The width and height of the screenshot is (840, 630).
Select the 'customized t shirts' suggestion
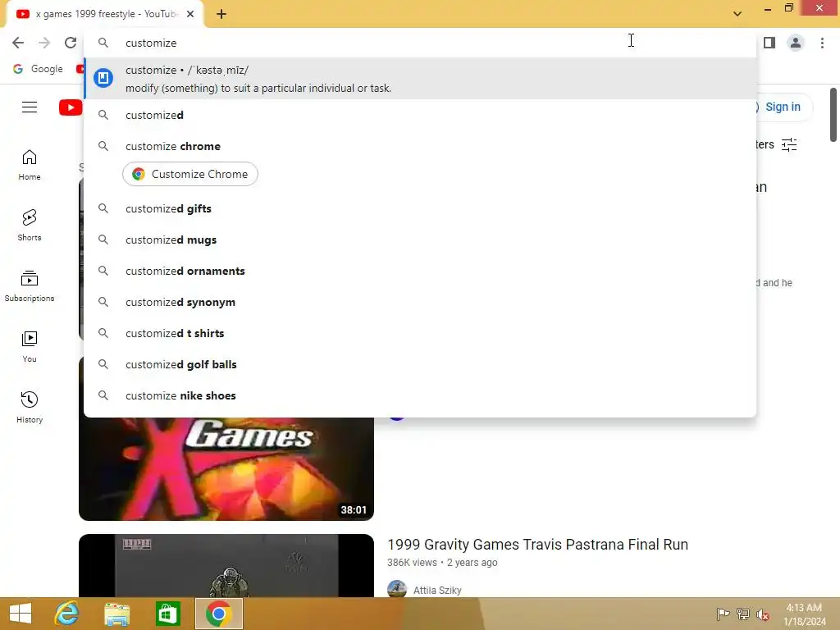click(x=421, y=333)
